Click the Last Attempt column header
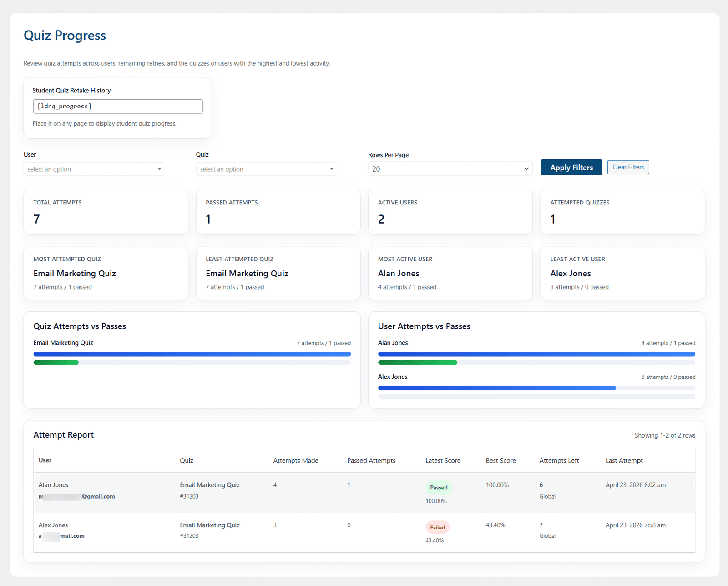This screenshot has height=586, width=728. pos(624,460)
